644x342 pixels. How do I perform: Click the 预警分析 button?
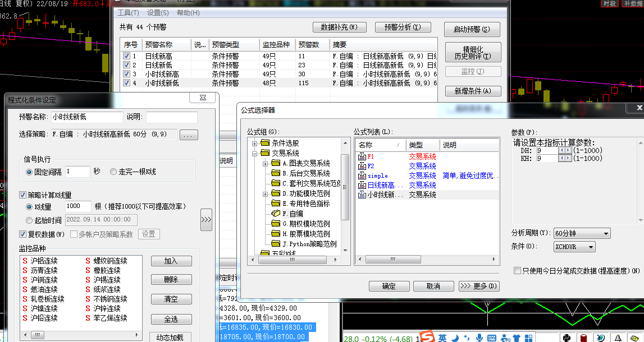pyautogui.click(x=403, y=27)
